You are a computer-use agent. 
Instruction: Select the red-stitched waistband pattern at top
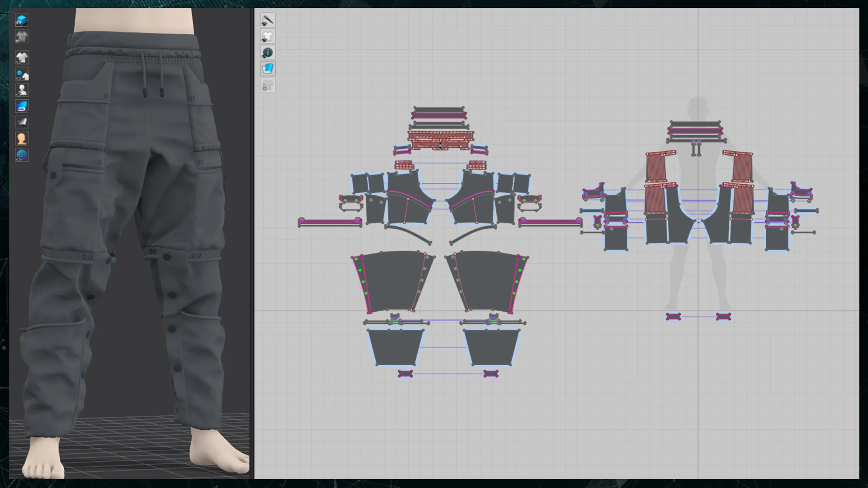[x=440, y=140]
